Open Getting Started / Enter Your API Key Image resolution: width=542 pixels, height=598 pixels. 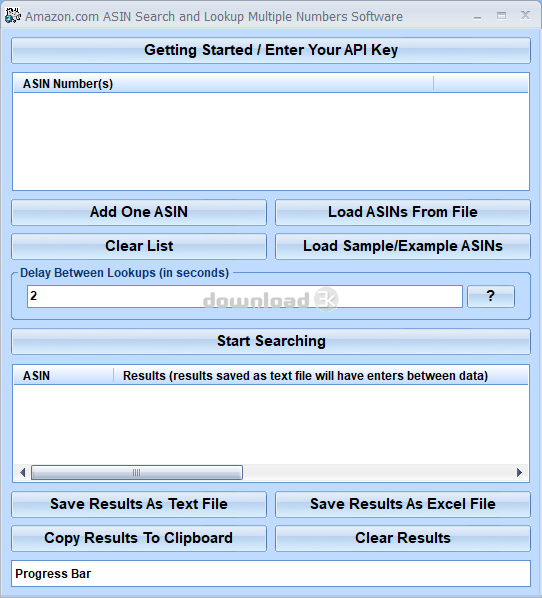click(x=271, y=50)
